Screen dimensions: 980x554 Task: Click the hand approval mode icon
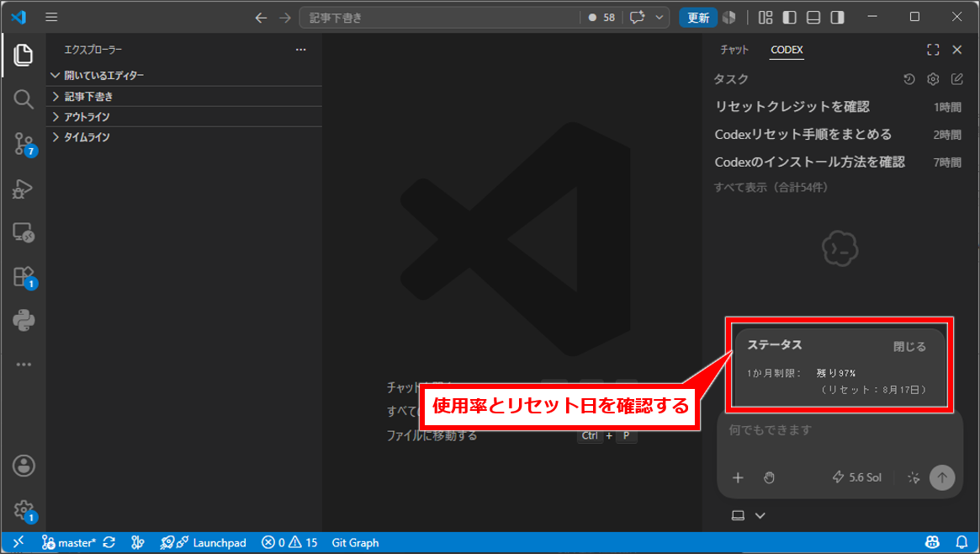click(770, 477)
